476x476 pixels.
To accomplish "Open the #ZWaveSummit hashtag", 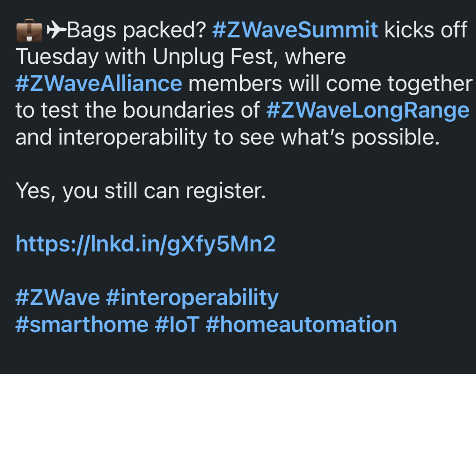I will point(295,30).
